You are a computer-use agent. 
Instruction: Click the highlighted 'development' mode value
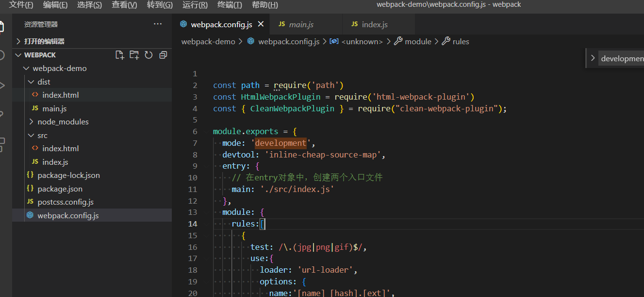(x=281, y=143)
